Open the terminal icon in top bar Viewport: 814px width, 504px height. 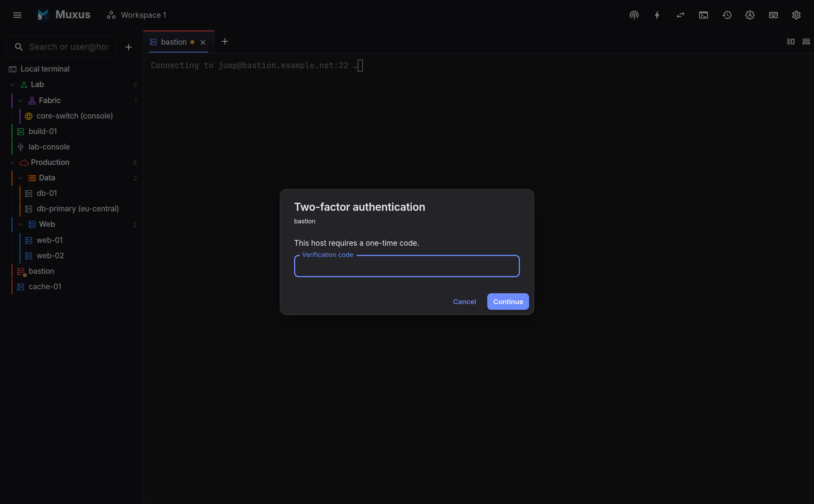click(x=704, y=15)
